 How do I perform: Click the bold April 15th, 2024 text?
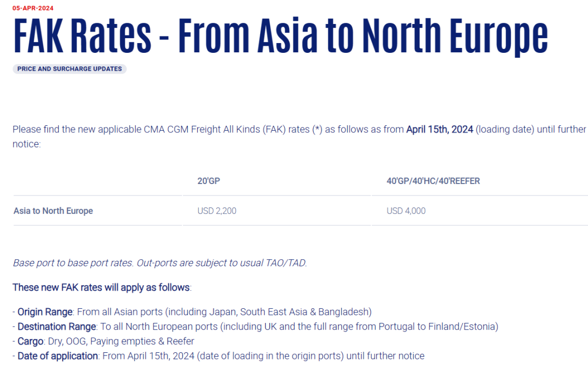pos(439,130)
